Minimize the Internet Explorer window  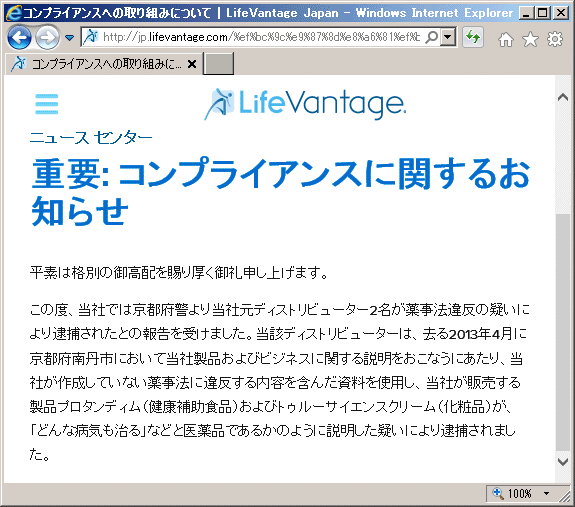527,14
